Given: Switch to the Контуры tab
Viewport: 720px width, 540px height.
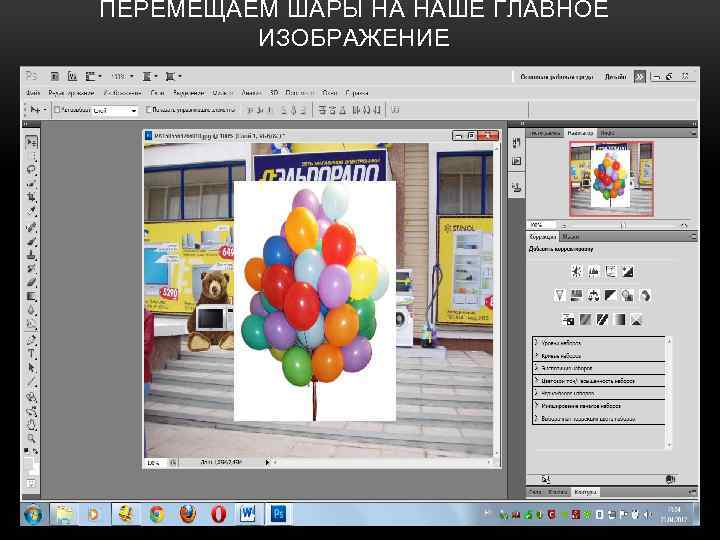Looking at the screenshot, I should [585, 492].
